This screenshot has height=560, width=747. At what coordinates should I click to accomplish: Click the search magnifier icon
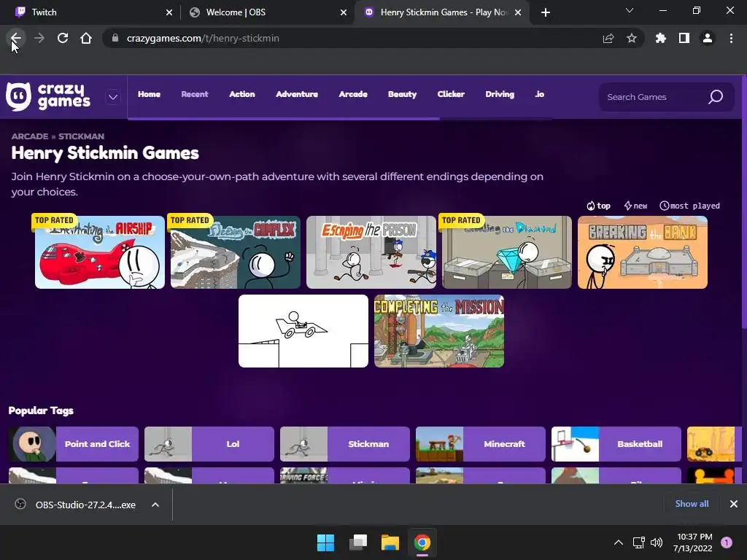(716, 97)
